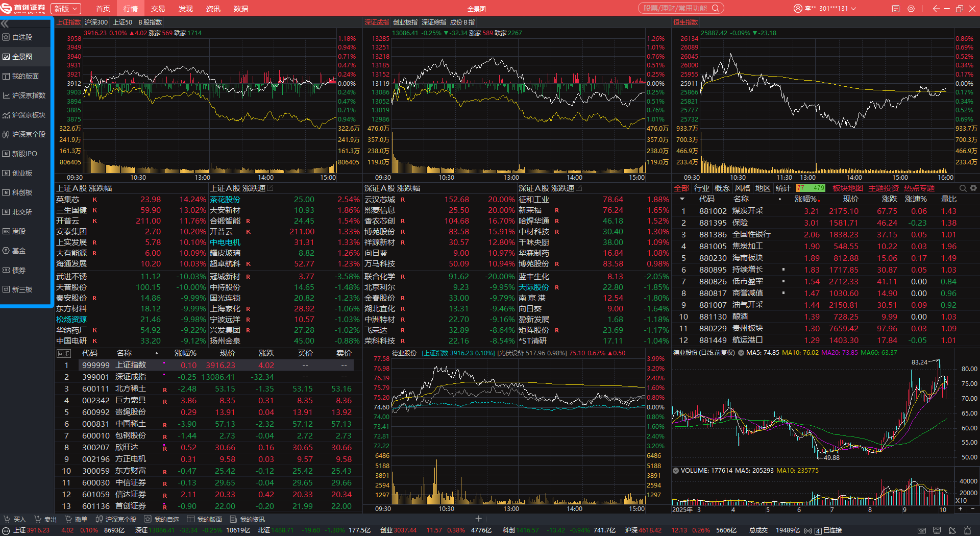
Task: Click the 买入 buy cart icon
Action: [x=8, y=519]
